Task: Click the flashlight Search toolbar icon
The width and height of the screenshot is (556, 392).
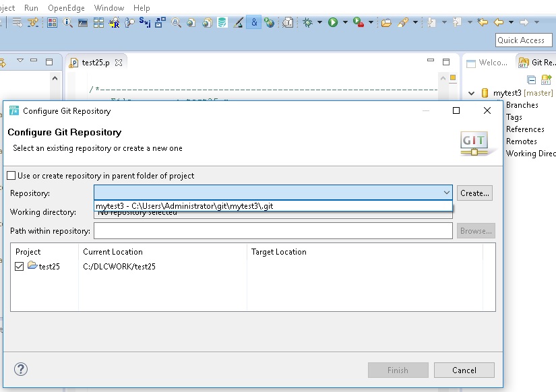Action: click(403, 23)
